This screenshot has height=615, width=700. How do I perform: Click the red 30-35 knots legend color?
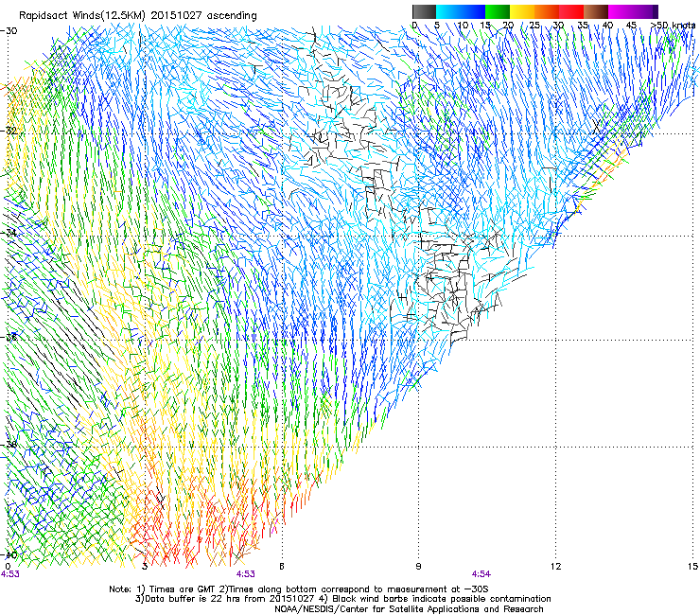tap(571, 11)
